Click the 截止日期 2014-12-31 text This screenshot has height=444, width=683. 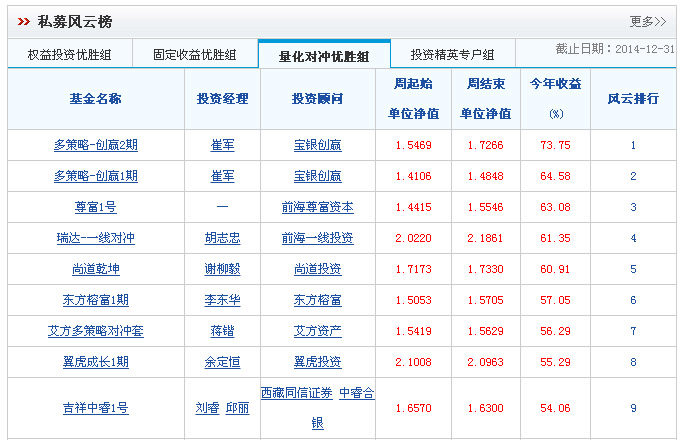[615, 49]
